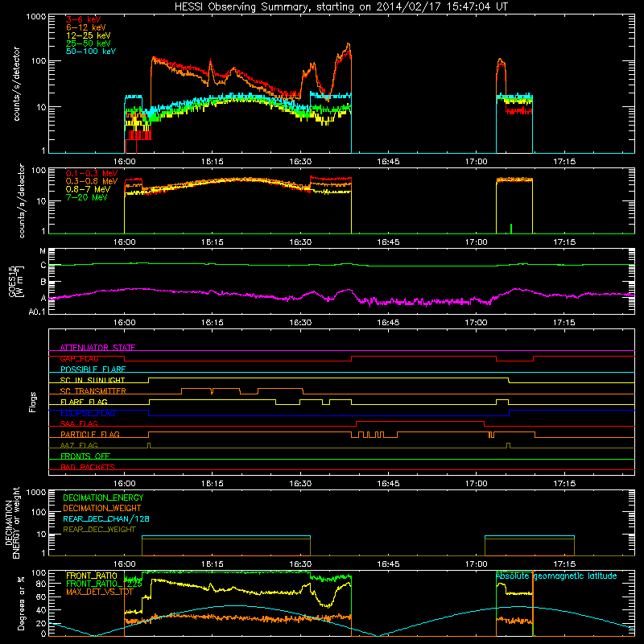Click the A0.1 tick label in GOES panel

37,312
